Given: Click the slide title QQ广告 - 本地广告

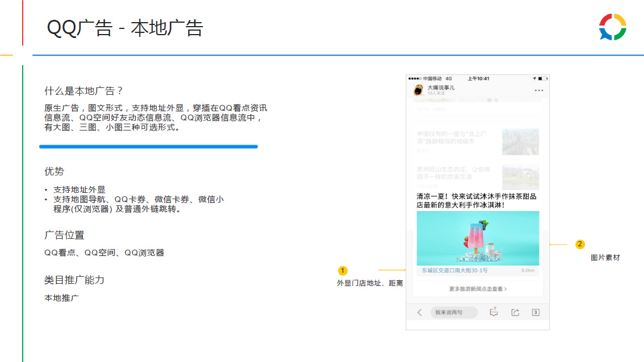Looking at the screenshot, I should tap(125, 28).
